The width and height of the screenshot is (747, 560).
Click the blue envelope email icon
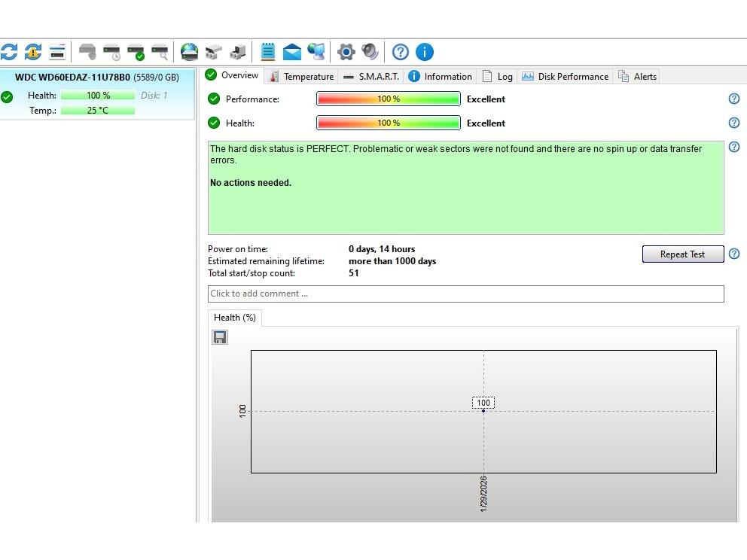coord(292,52)
